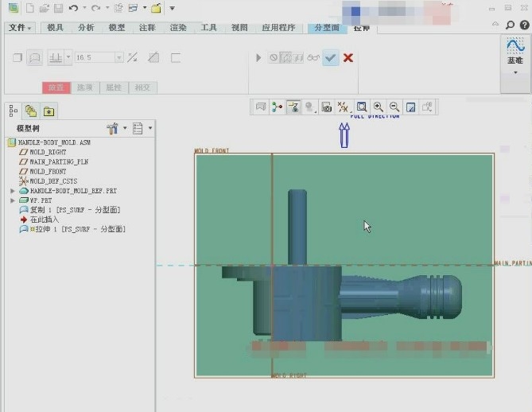The width and height of the screenshot is (532, 412).
Task: Open the tree show options list icon
Action: pyautogui.click(x=138, y=128)
